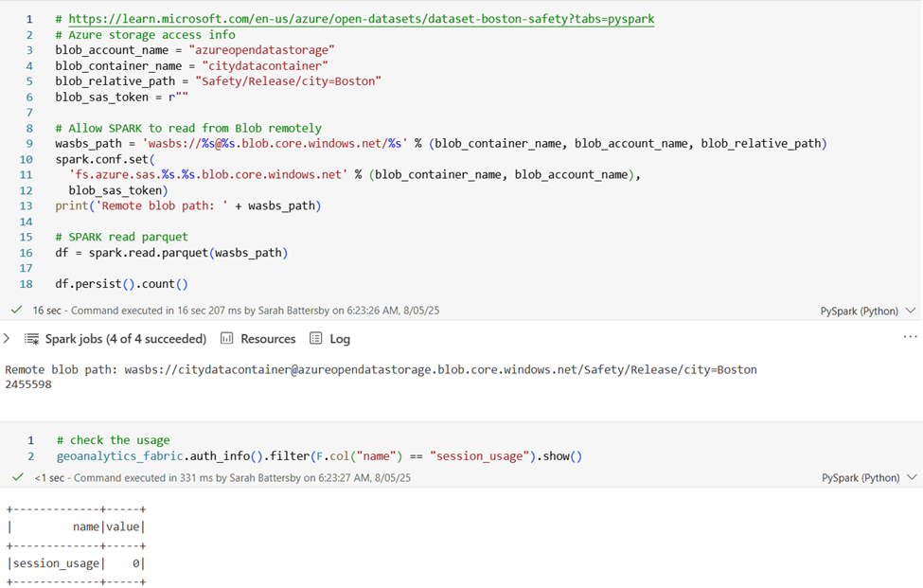923x588 pixels.
Task: Switch to the Resources tab label
Action: pyautogui.click(x=268, y=339)
